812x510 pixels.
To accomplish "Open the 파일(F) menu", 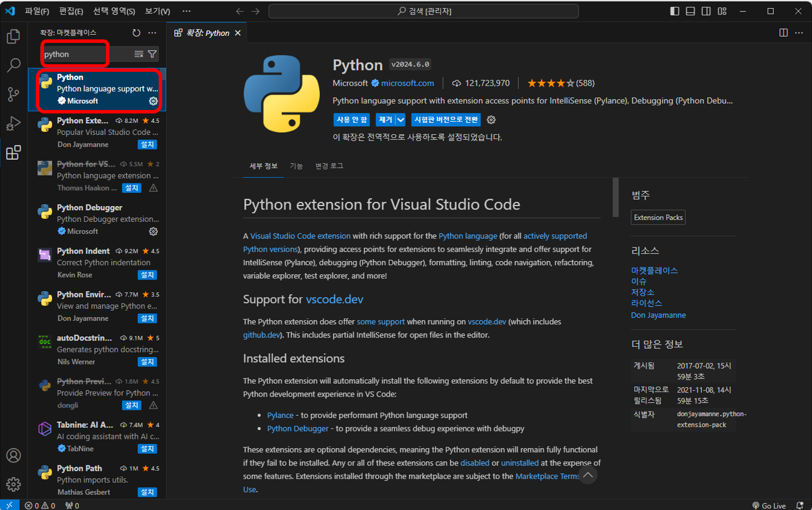I will 37,11.
